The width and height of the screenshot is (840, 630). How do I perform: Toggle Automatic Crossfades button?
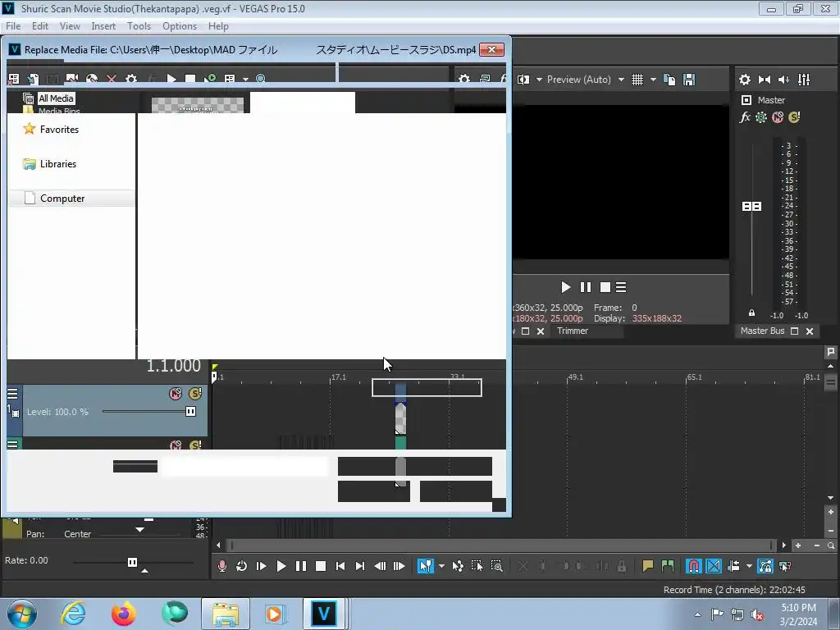pos(714,566)
